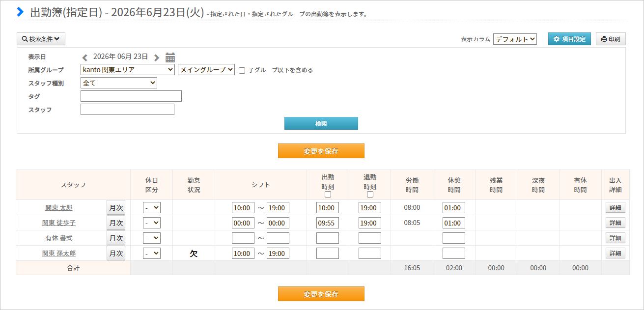Screen dimensions: 644x310
Task: Toggle the 出勤時刻 header checkbox
Action: (328, 194)
